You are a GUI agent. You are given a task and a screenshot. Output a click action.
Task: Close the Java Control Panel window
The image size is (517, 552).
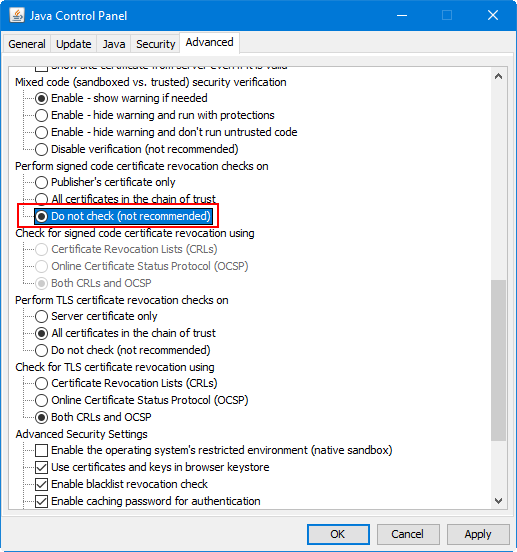pyautogui.click(x=493, y=15)
